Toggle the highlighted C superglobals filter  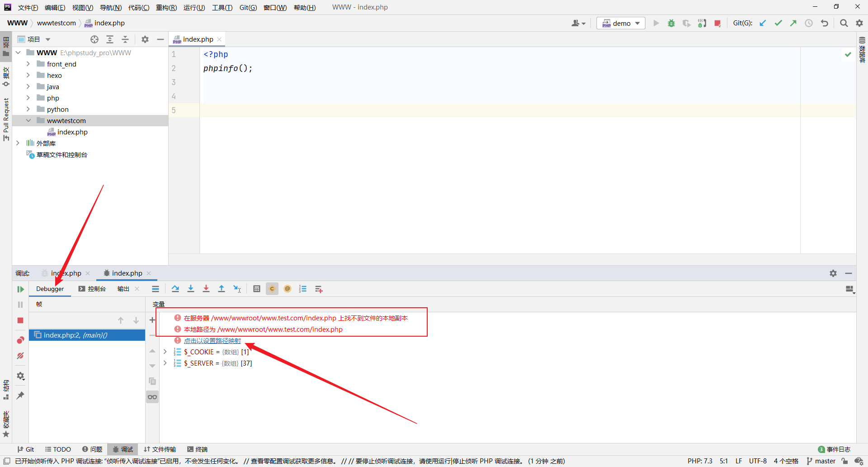point(272,289)
